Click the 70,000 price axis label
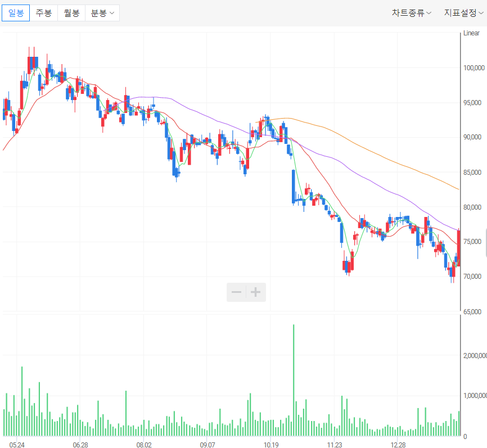The height and width of the screenshot is (448, 487). 472,277
